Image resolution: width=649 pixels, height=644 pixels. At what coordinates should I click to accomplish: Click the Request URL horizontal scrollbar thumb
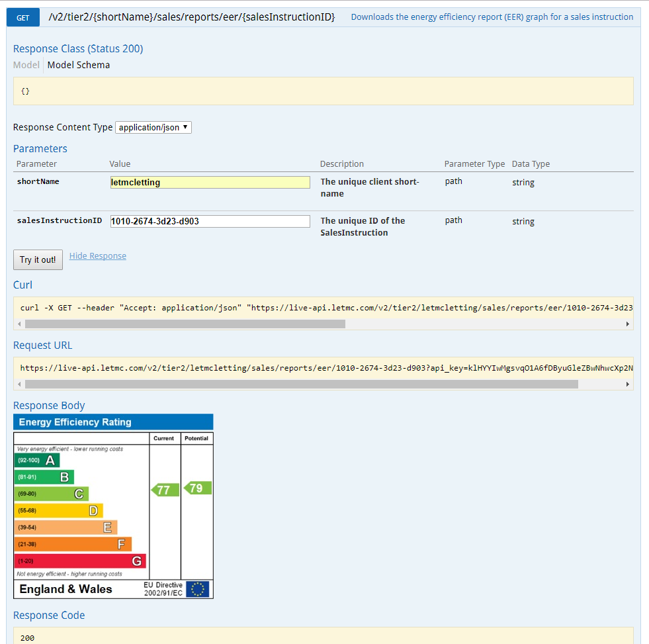(x=301, y=385)
